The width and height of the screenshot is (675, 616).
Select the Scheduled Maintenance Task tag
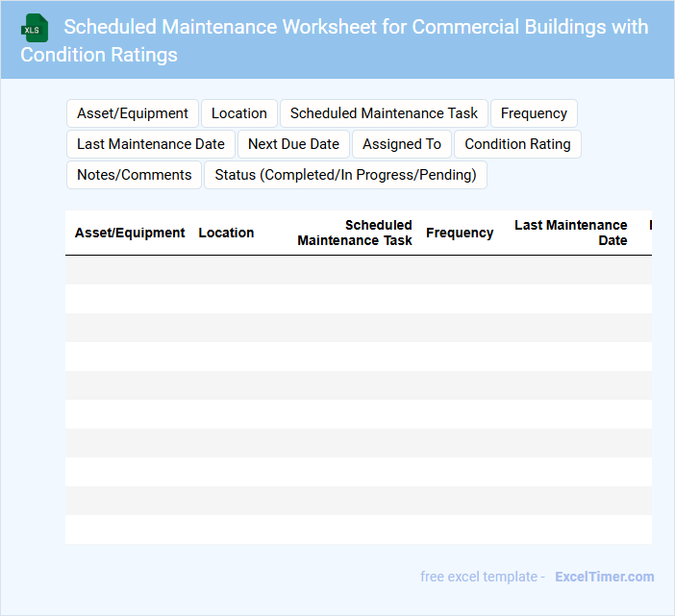coord(384,113)
